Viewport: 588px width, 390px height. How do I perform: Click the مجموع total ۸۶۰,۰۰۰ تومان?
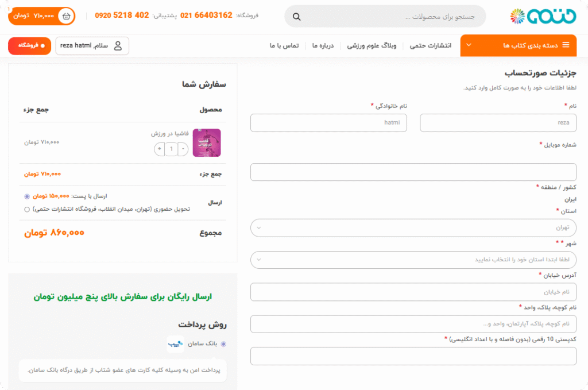(55, 233)
